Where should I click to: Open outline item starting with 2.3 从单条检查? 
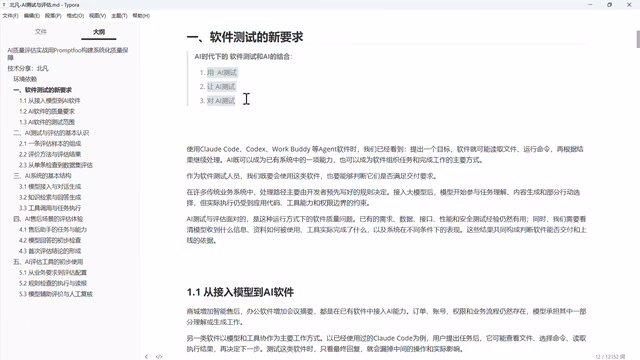pyautogui.click(x=56, y=165)
